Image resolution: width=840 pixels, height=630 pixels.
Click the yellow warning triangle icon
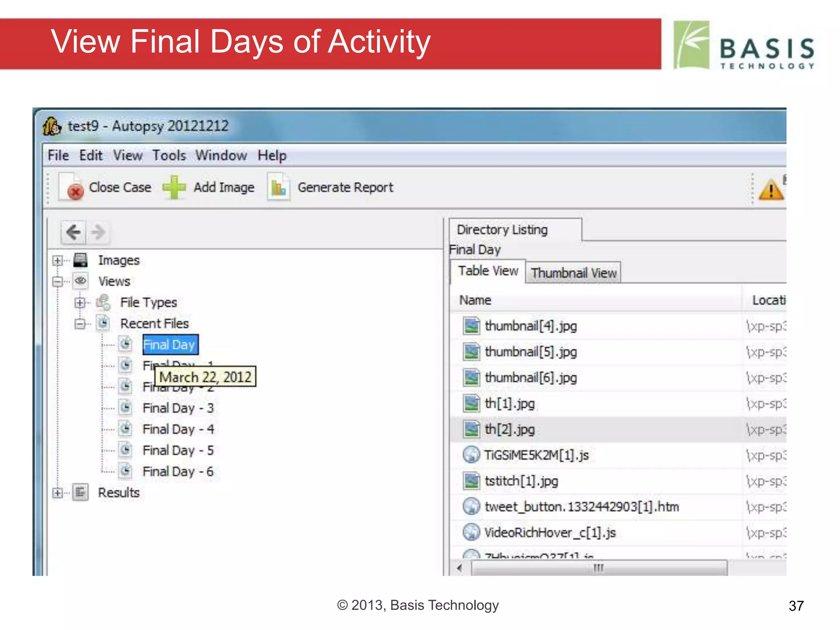[x=771, y=190]
